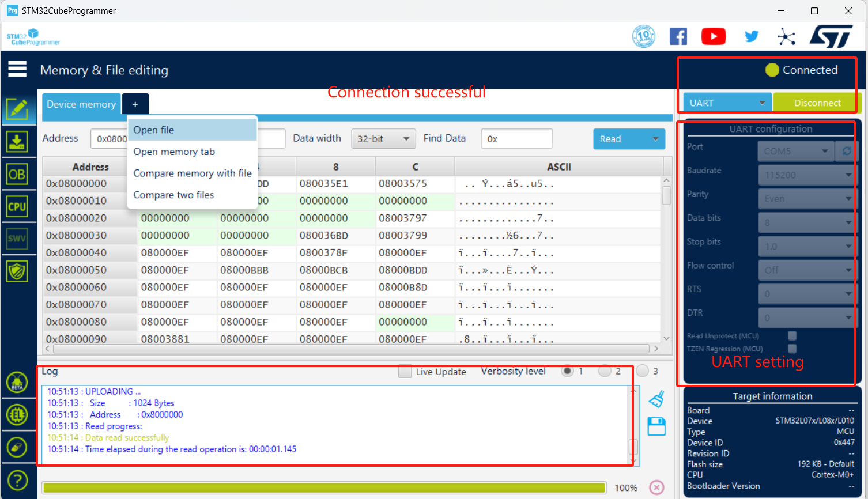Save the log with floppy disk icon
868x499 pixels.
pos(656,426)
